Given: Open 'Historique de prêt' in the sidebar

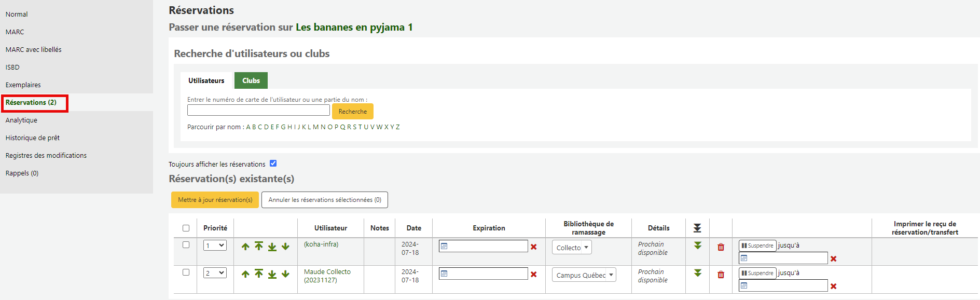Looking at the screenshot, I should click(33, 138).
